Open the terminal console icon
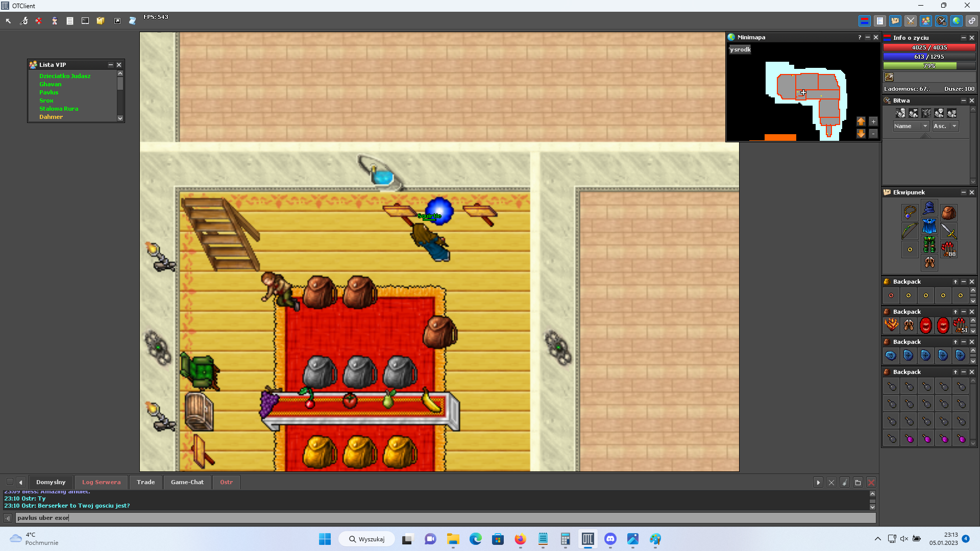 [85, 21]
